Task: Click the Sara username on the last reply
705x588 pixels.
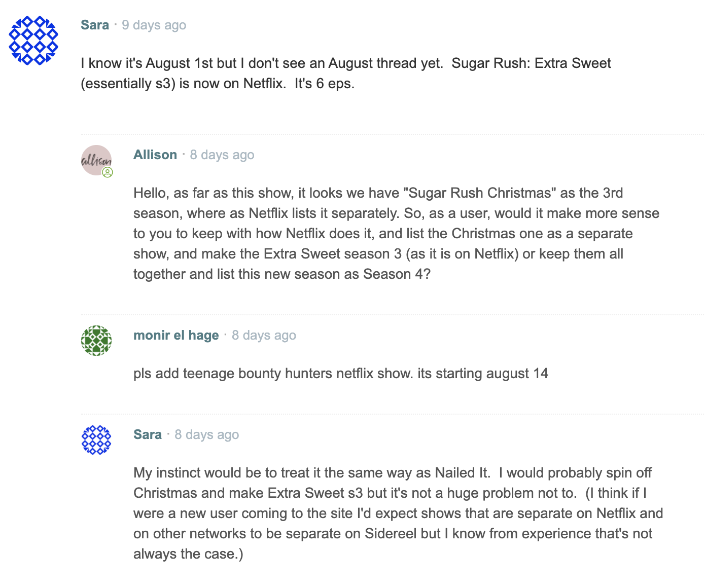Action: (148, 434)
